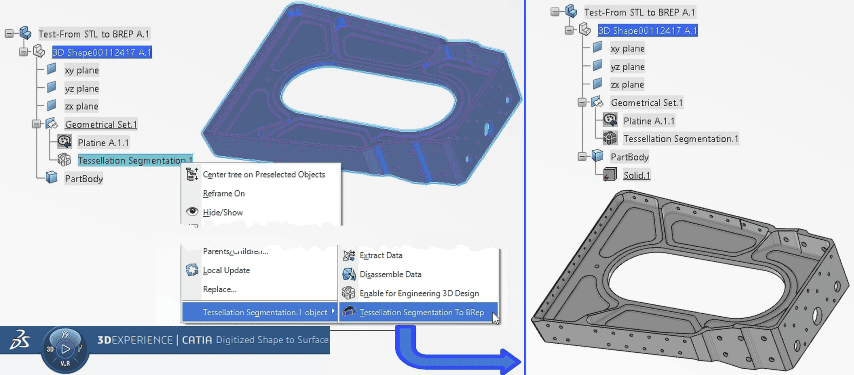The image size is (854, 375).
Task: Click xy plane icon in left tree
Action: (51, 70)
